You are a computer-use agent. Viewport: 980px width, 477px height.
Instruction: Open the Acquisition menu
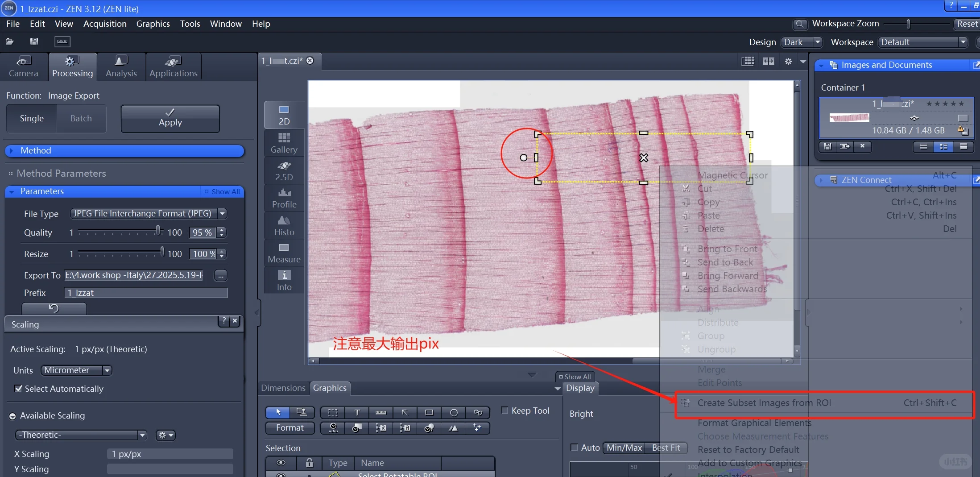click(x=105, y=24)
